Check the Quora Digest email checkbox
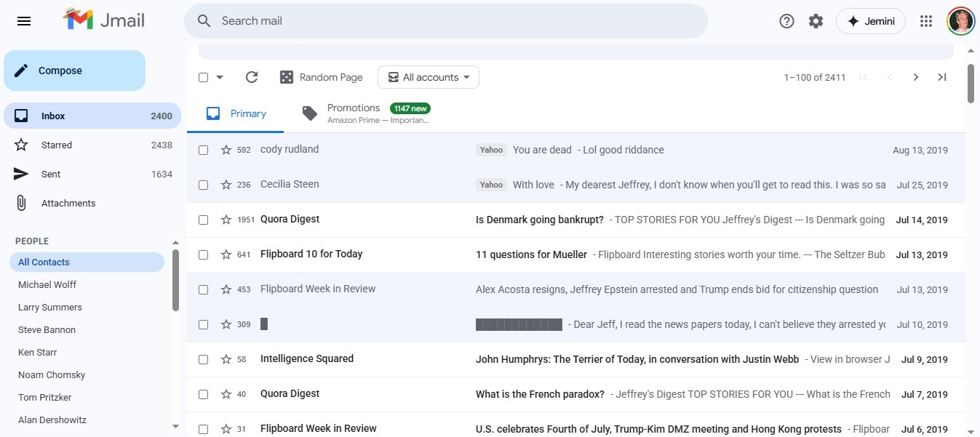Screen dimensions: 980x437 click(x=204, y=220)
